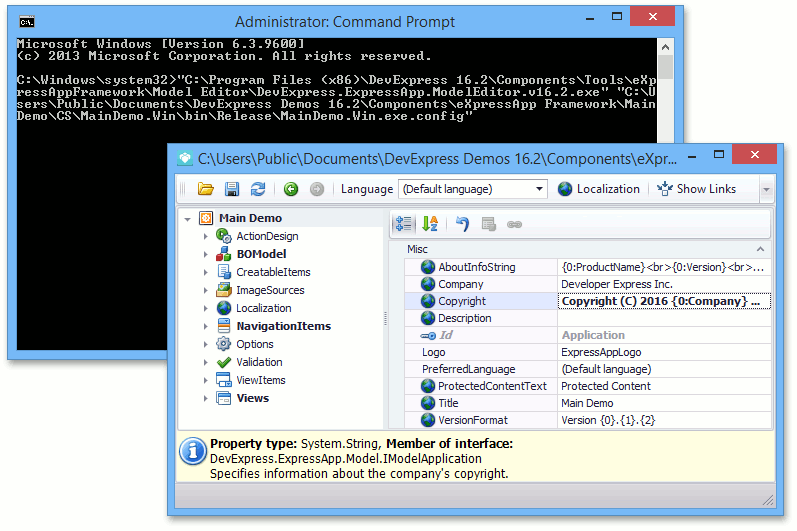Click the Views window icon in tree
The width and height of the screenshot is (797, 531).
(224, 398)
